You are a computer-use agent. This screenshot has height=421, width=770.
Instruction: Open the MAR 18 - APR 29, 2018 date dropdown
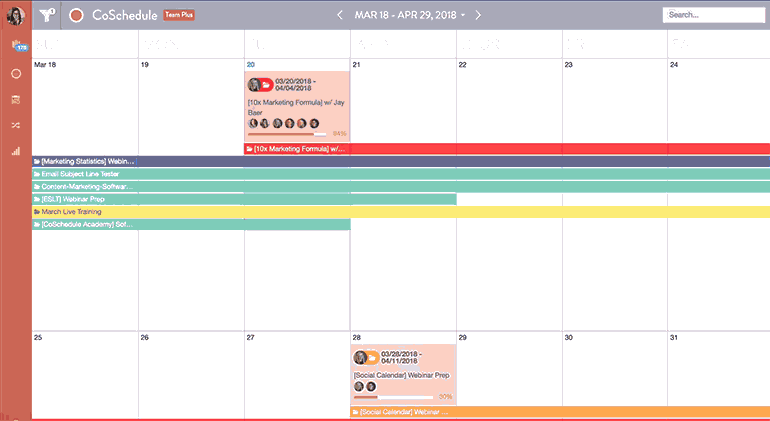pos(410,15)
